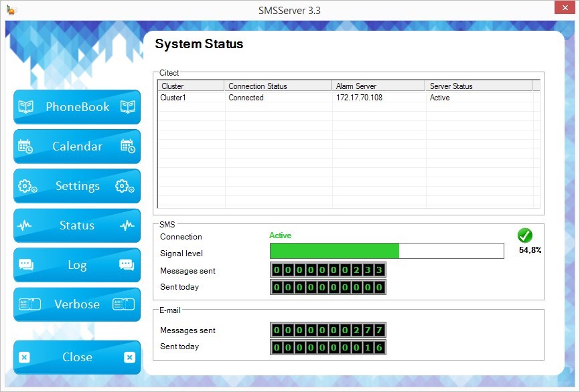Viewport: 580px width, 392px height.
Task: Click the SMSServer app icon in title bar
Action: [x=11, y=10]
